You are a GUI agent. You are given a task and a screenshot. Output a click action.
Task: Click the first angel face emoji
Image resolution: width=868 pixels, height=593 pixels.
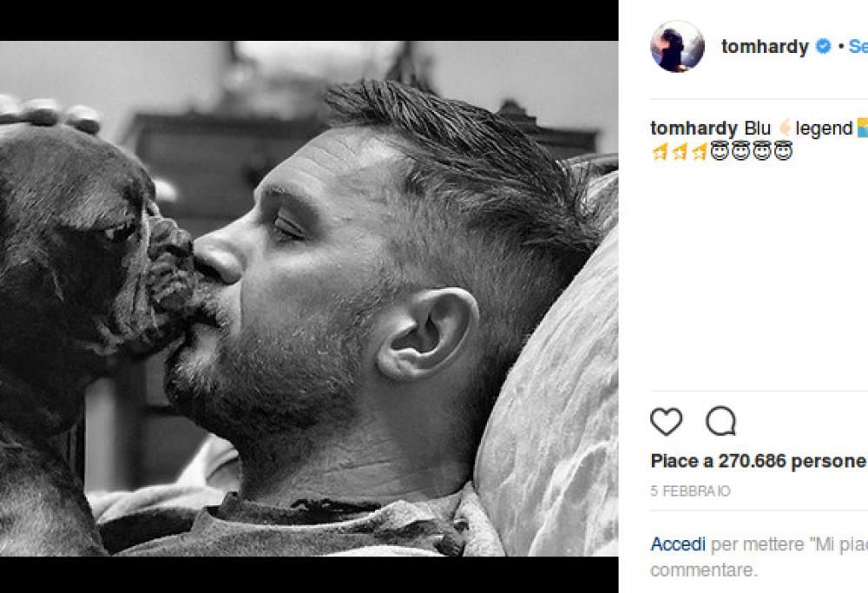720,153
